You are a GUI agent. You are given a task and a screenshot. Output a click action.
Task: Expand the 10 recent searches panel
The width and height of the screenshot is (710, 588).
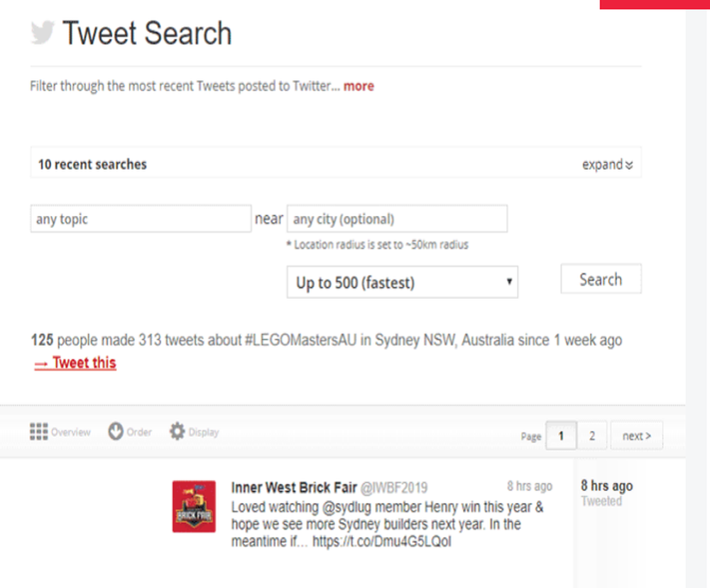tap(607, 165)
